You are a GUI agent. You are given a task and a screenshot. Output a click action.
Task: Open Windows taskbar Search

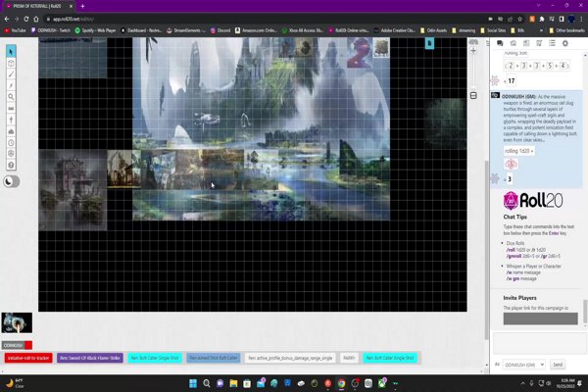click(207, 383)
